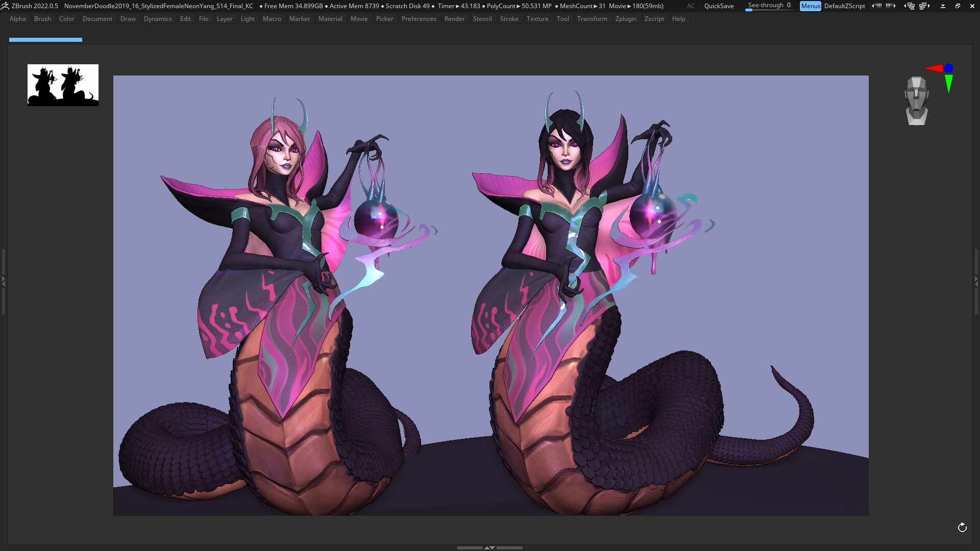Open the Preferences menu

(x=419, y=19)
